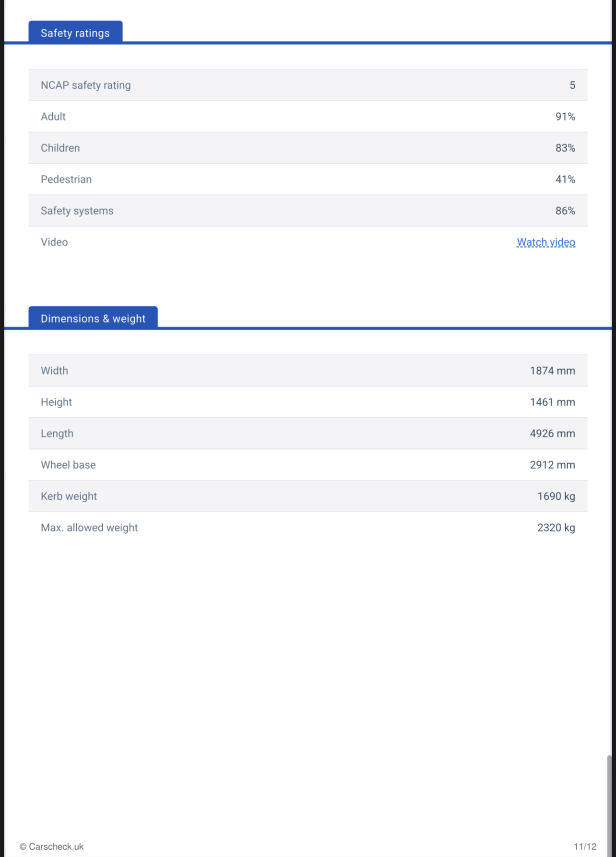Select the Safety systems row
Screen dimensions: 616x857
(308, 211)
